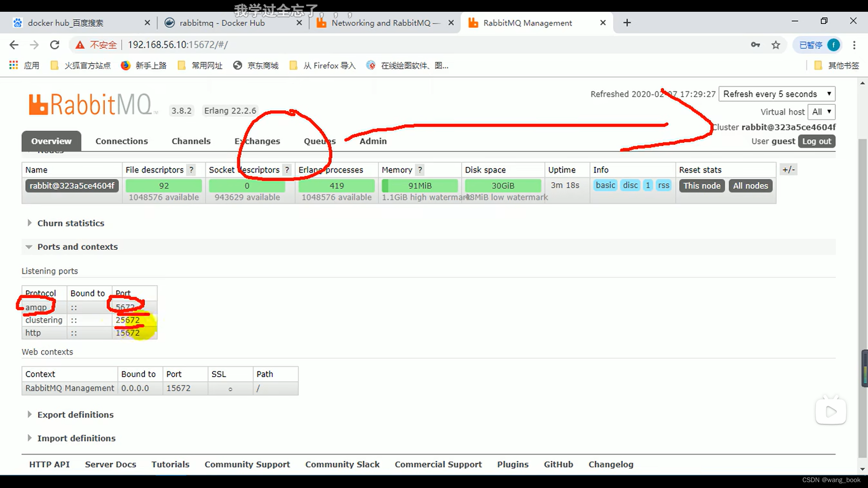Open the Exchanges tab
The width and height of the screenshot is (868, 488).
point(257,141)
